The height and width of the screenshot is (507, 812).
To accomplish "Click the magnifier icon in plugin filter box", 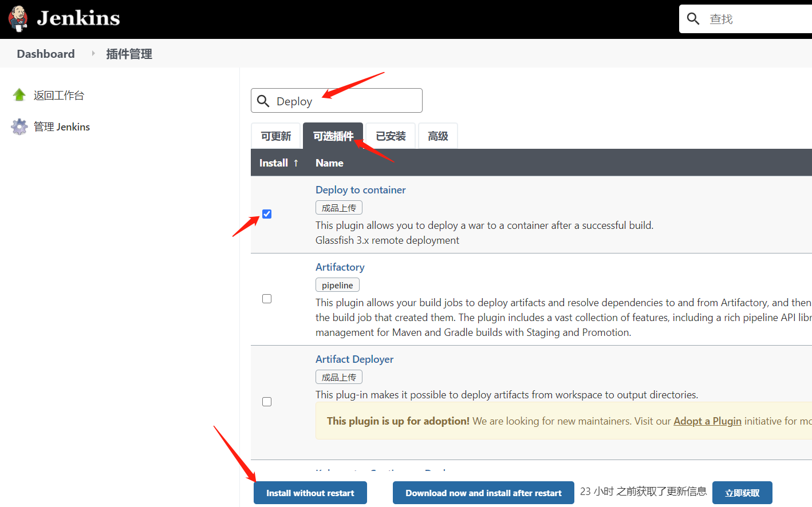I will point(263,101).
